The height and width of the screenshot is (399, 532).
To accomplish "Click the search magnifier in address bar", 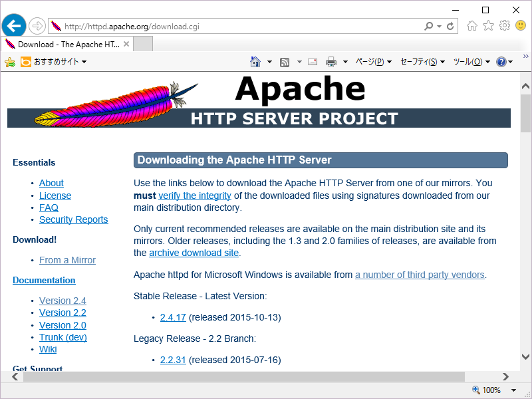I will 428,26.
